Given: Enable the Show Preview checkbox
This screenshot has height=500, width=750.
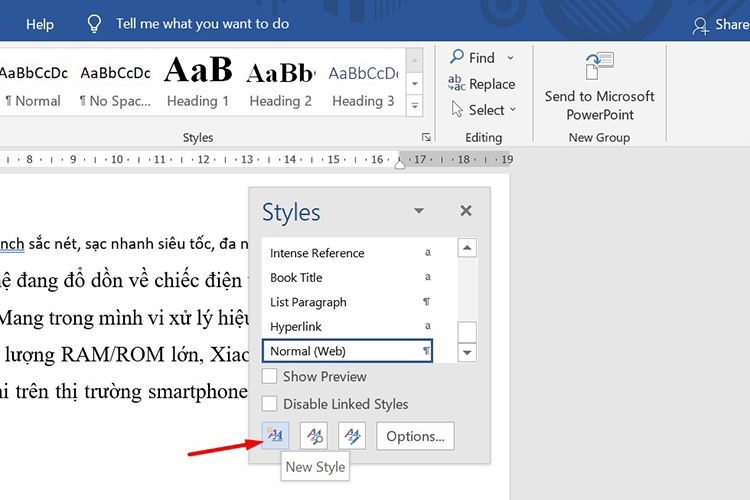Looking at the screenshot, I should pyautogui.click(x=269, y=377).
